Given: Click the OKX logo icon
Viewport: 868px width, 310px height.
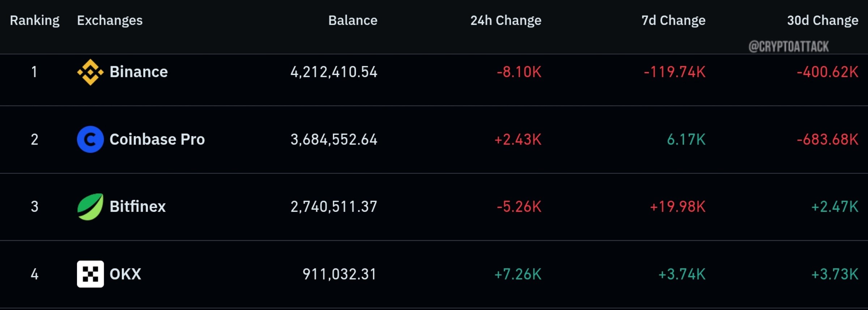Looking at the screenshot, I should 90,274.
